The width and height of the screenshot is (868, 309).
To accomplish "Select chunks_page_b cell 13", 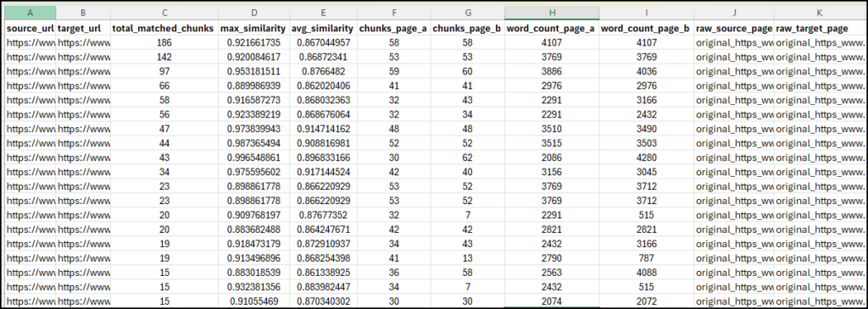I will pos(467,258).
